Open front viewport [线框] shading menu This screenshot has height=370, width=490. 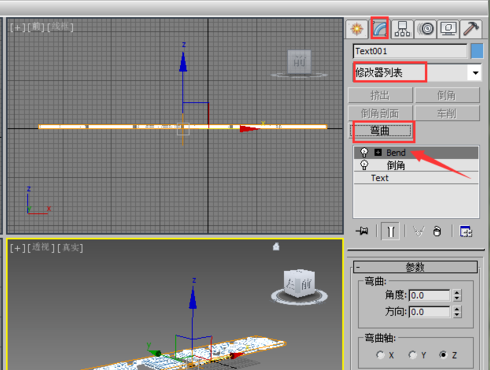click(x=60, y=27)
